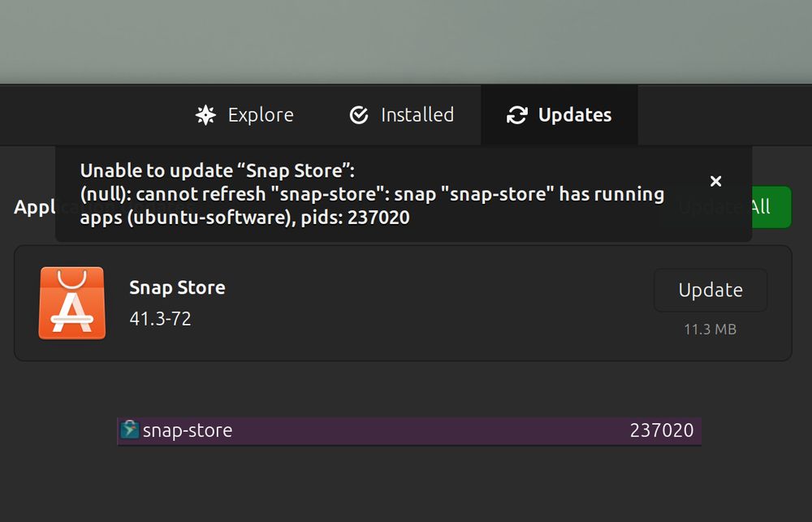Click the Installed checkmark icon

(359, 115)
